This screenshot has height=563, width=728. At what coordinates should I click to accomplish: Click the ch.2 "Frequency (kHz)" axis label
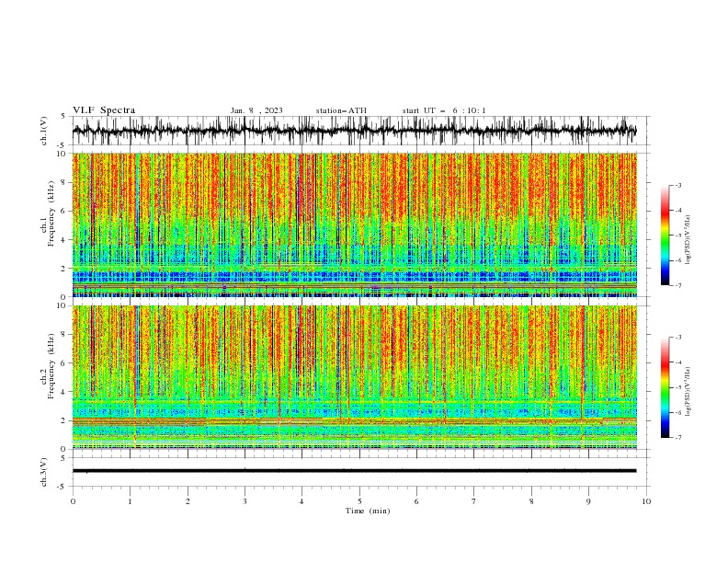coord(51,366)
